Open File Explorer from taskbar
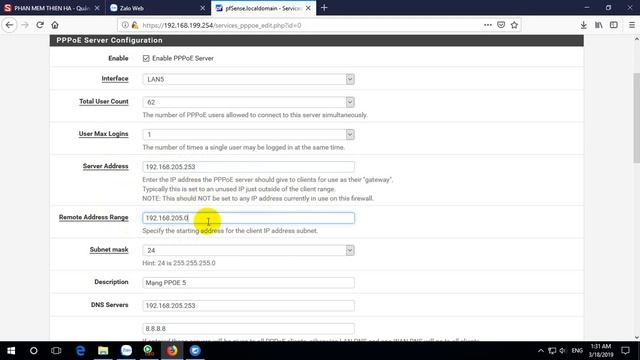The image size is (640, 360). point(103,351)
